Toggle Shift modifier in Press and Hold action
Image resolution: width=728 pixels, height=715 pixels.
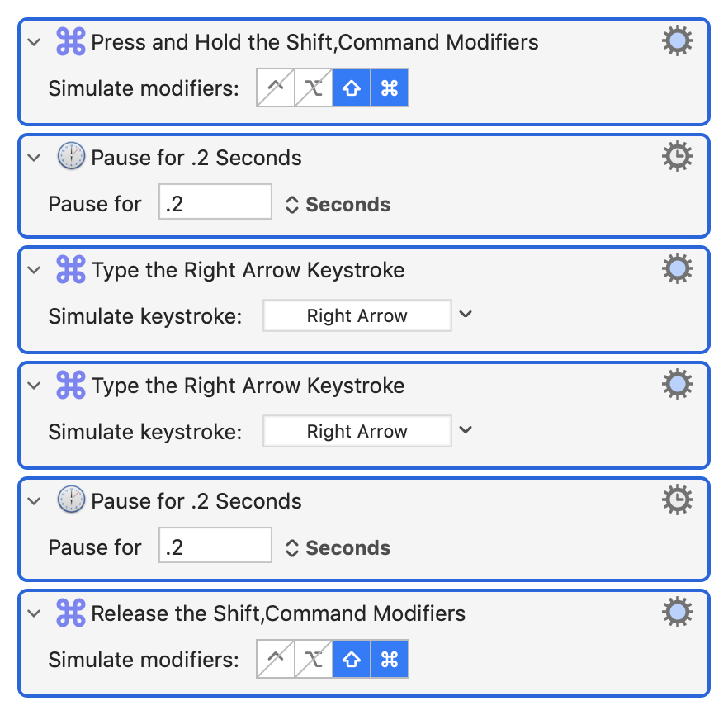tap(352, 88)
